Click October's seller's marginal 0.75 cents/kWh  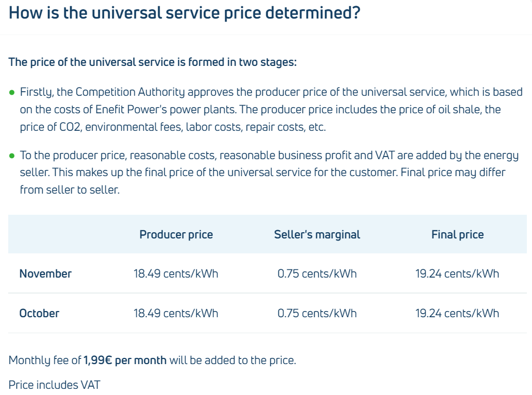pyautogui.click(x=317, y=313)
